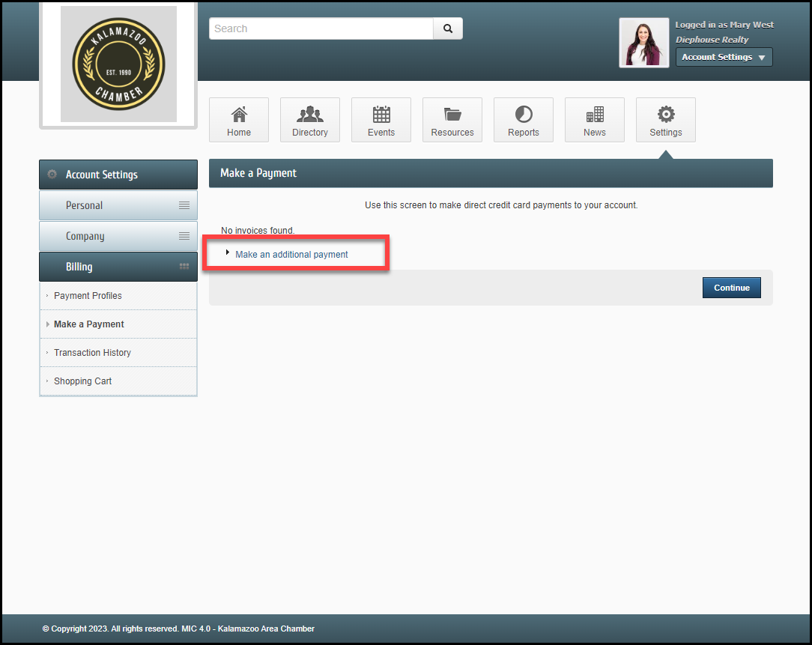Click the Kalamazoo Chamber logo
The image size is (812, 645).
(x=118, y=64)
